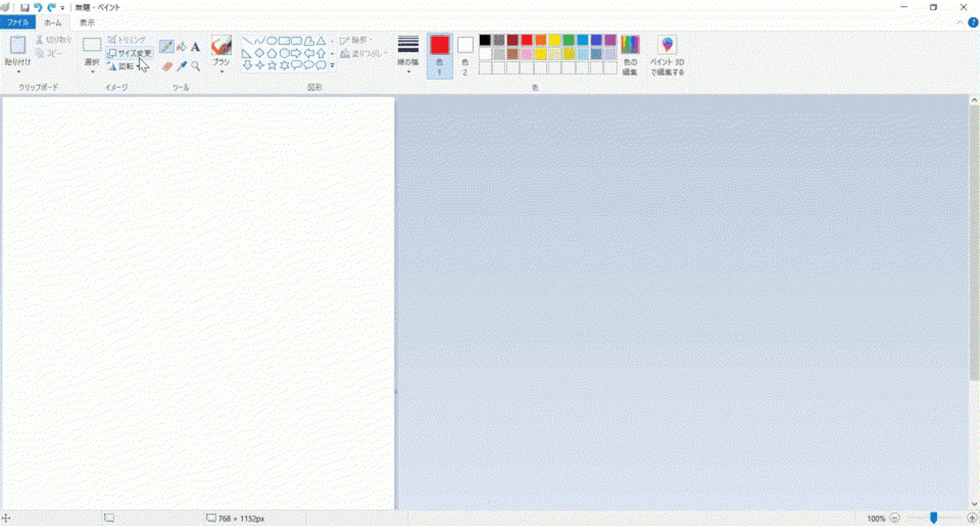
Task: Activate 色 1 foreground color box
Action: coord(440,55)
